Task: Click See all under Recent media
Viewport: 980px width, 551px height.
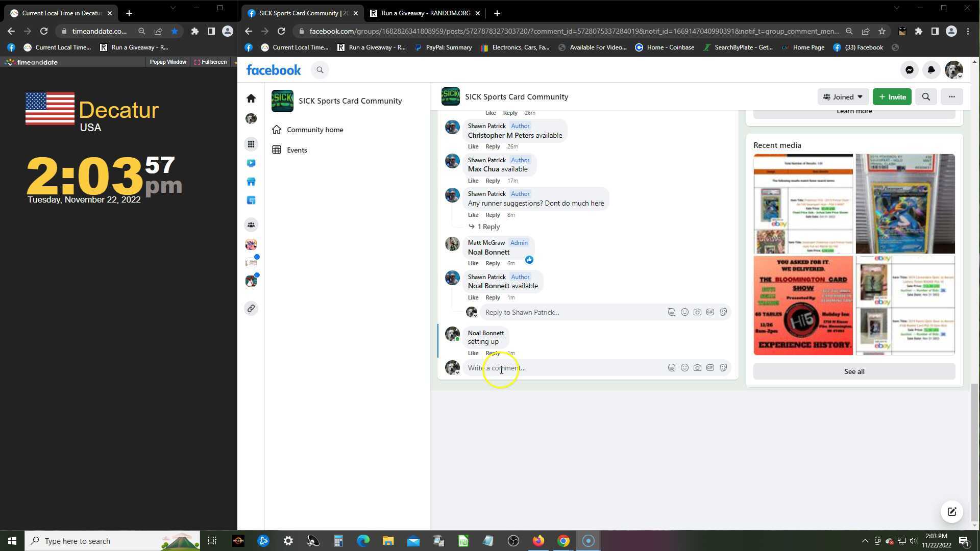Action: point(854,371)
